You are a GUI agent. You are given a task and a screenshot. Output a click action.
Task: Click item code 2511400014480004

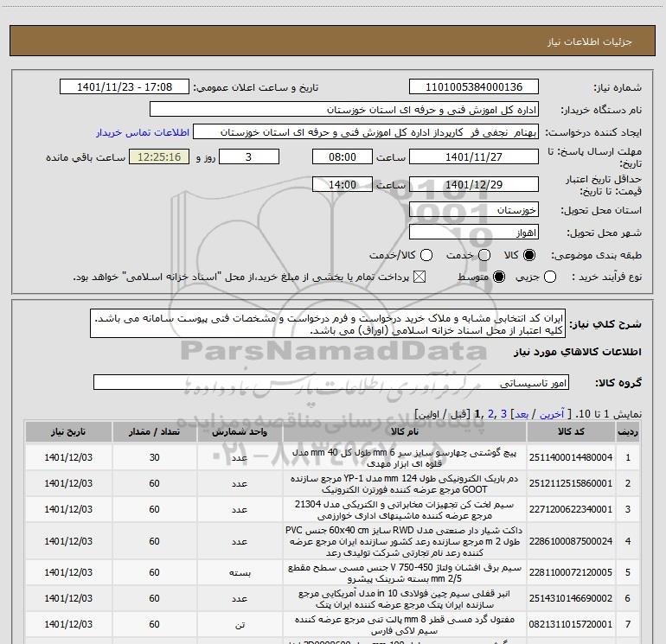click(571, 457)
